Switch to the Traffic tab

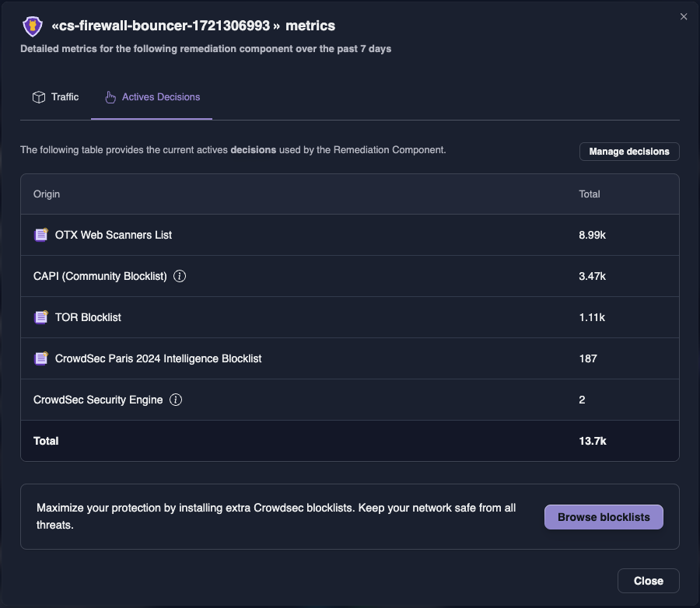pos(55,96)
